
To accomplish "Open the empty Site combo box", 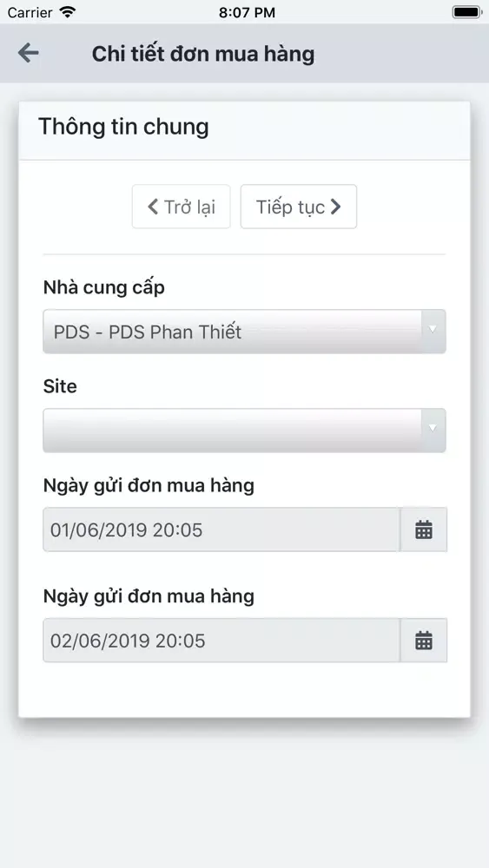I will tap(244, 431).
